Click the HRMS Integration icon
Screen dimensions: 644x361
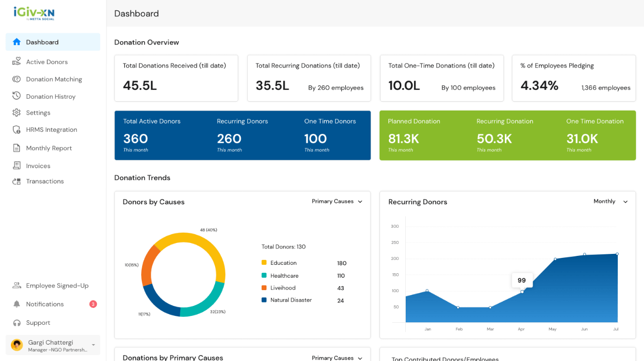(x=17, y=130)
